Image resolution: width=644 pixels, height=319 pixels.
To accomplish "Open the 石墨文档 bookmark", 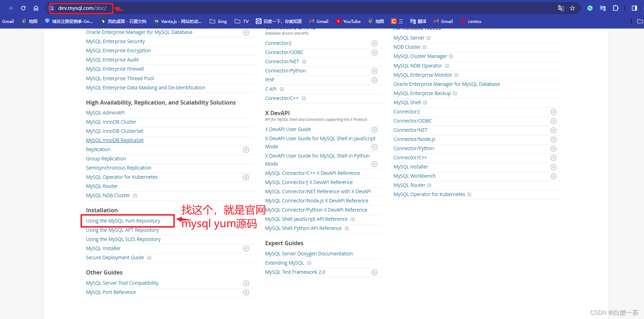I will (124, 21).
